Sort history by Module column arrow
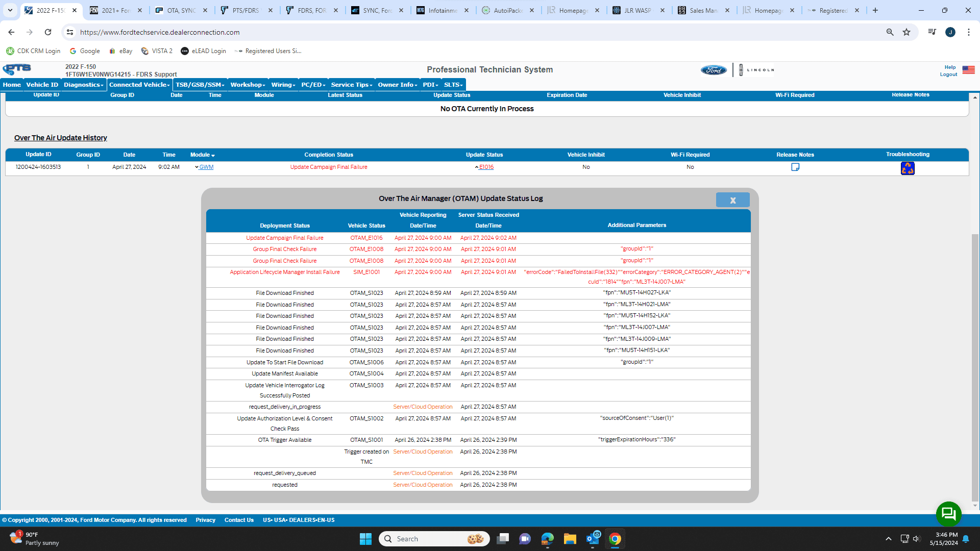This screenshot has width=980, height=551. [213, 155]
